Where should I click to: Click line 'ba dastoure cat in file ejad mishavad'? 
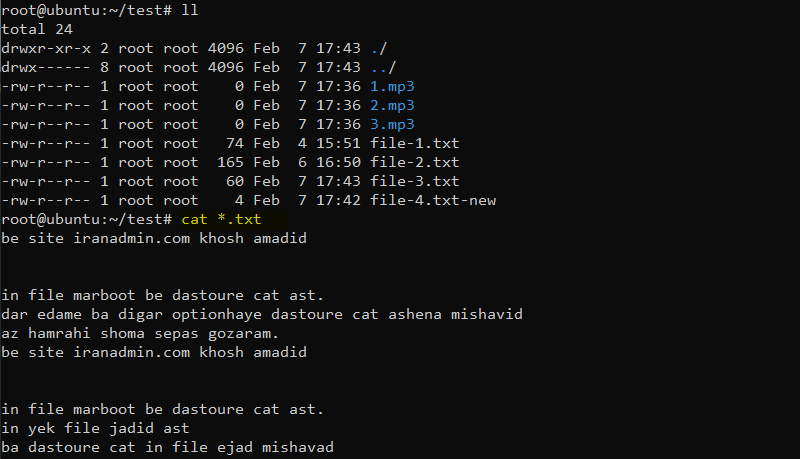click(167, 447)
